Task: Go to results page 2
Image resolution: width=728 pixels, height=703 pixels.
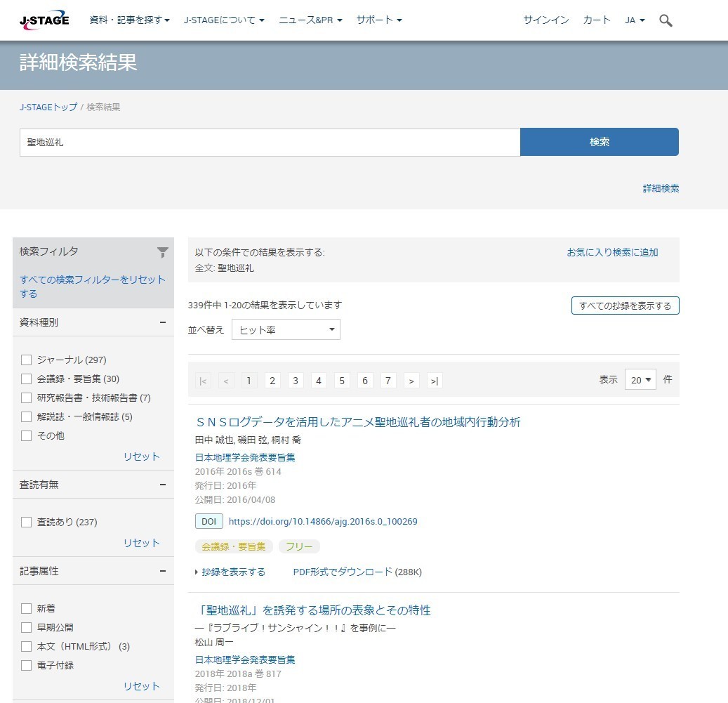Action: coord(272,381)
